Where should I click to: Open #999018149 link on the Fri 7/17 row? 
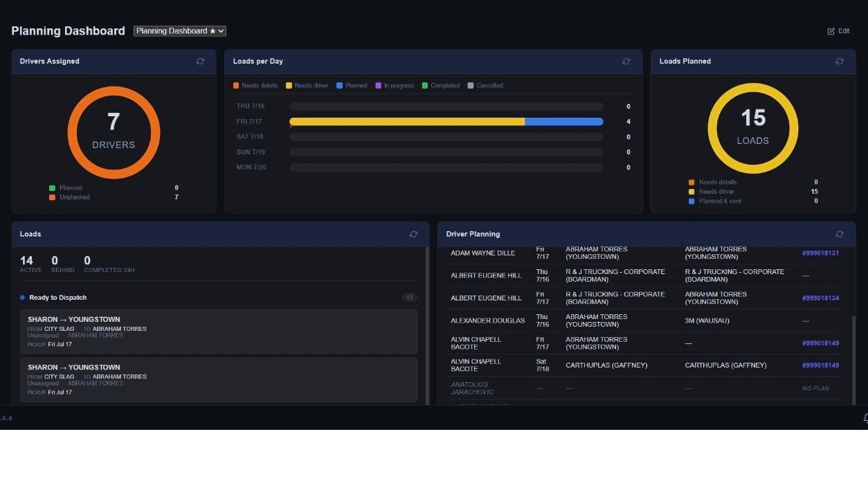(x=820, y=343)
